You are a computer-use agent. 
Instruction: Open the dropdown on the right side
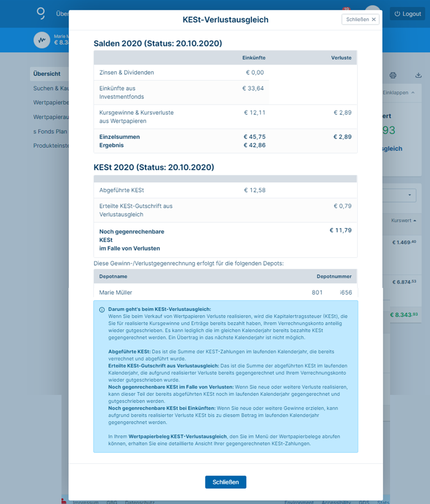pyautogui.click(x=400, y=195)
